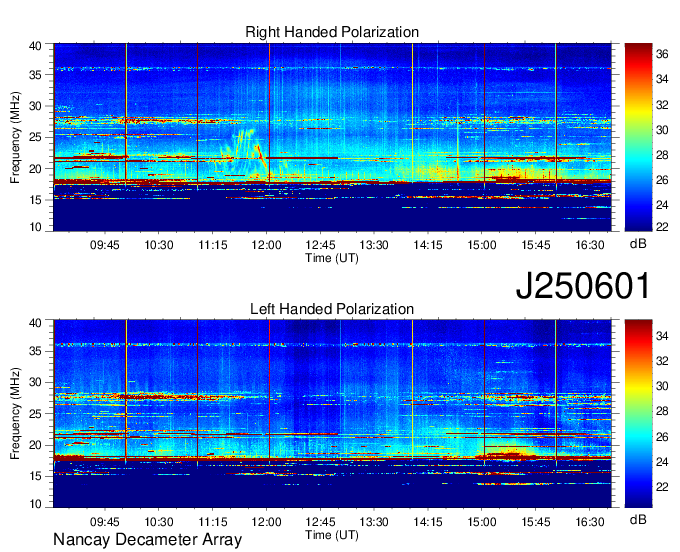Click the 28 dB label on the top colorbar
This screenshot has width=680, height=552.
click(x=662, y=155)
